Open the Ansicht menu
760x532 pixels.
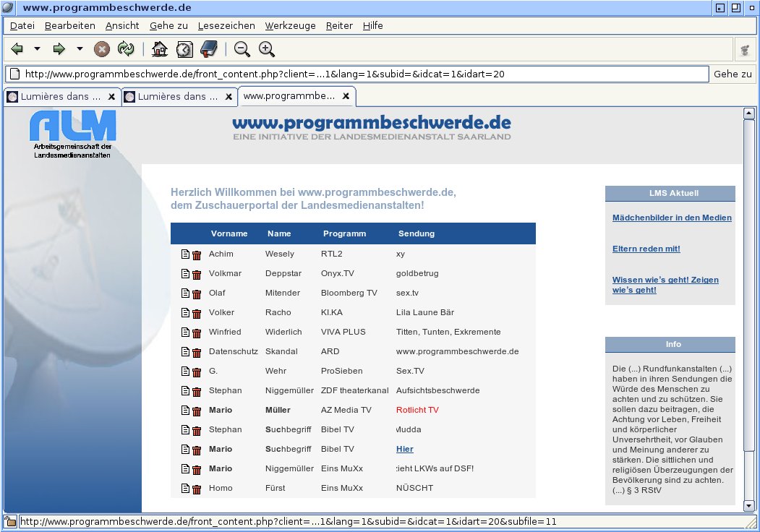tap(122, 26)
